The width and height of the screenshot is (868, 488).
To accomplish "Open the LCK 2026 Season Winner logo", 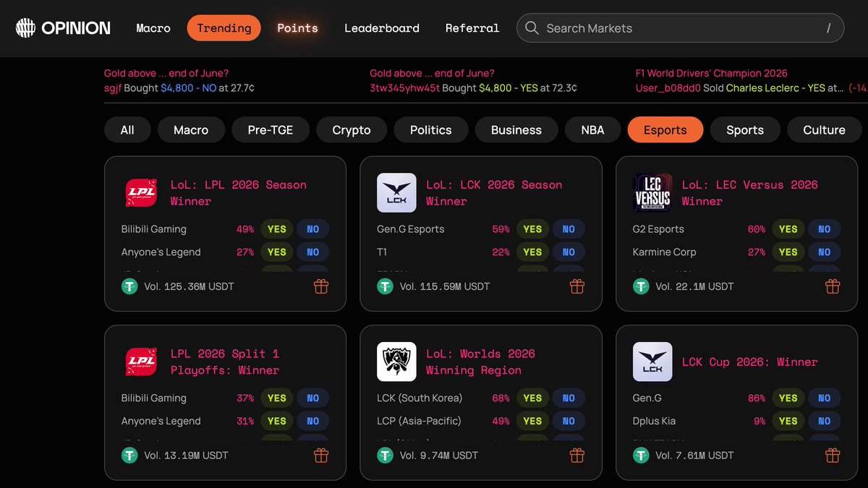I will (396, 193).
